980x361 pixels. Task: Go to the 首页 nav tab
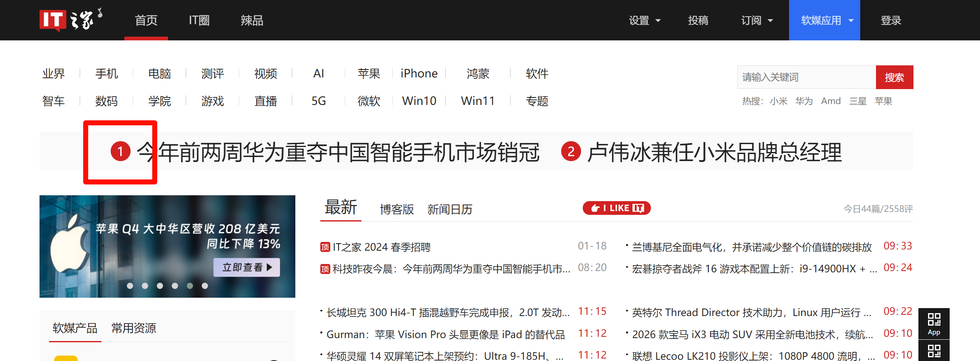tap(146, 20)
